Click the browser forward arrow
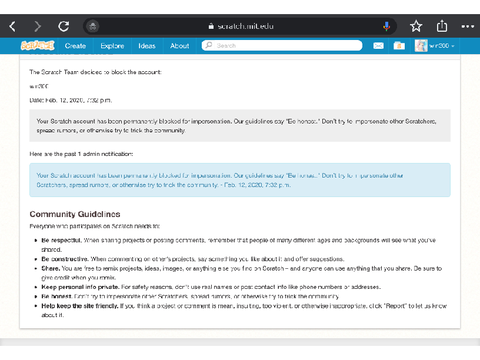 (38, 26)
